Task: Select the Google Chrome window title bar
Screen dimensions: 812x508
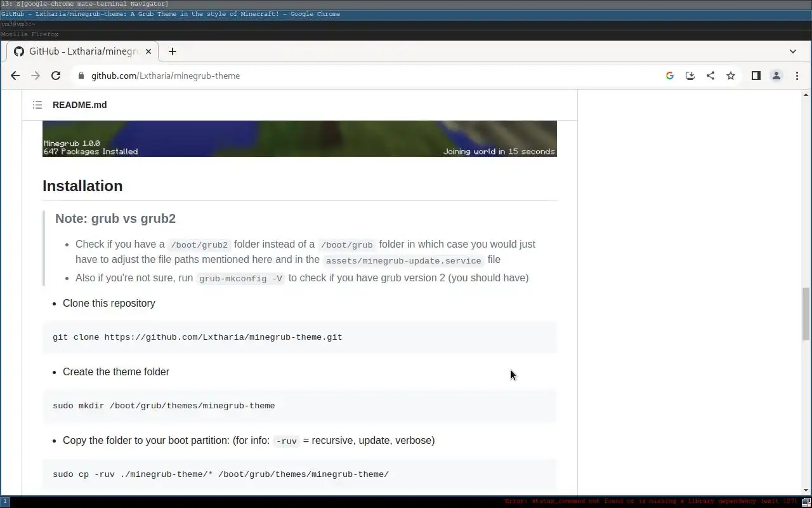Action: point(406,14)
